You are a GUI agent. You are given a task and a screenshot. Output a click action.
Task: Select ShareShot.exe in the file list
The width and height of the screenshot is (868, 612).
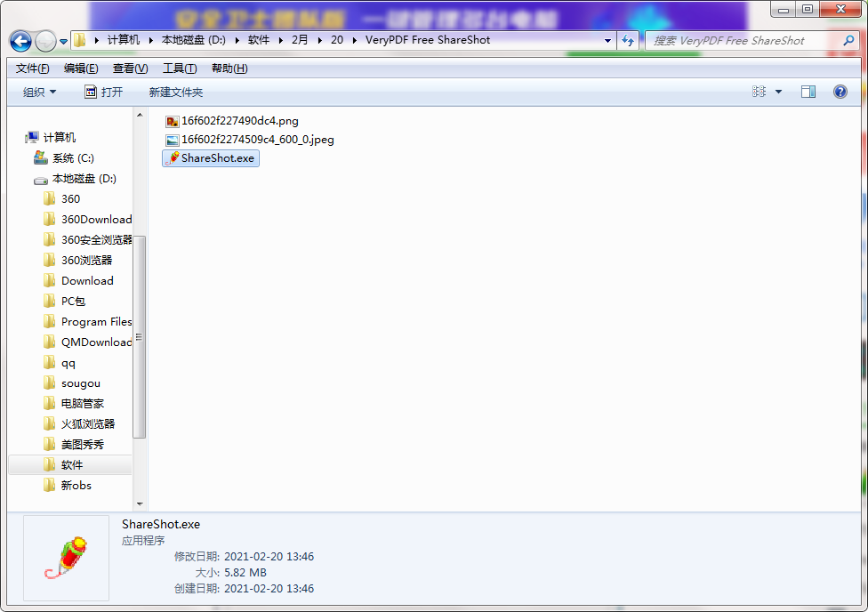point(211,158)
